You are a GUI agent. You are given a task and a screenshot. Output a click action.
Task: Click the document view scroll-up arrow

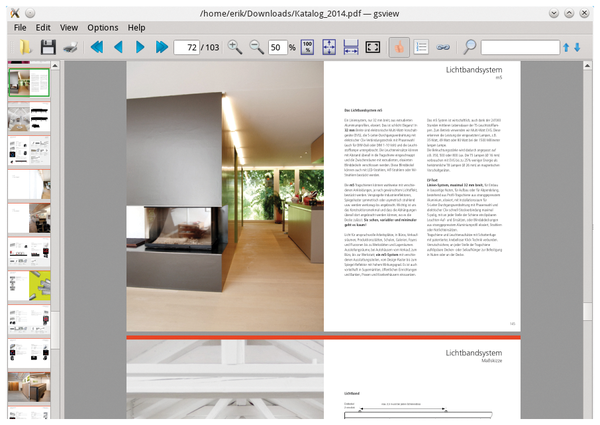coord(587,66)
